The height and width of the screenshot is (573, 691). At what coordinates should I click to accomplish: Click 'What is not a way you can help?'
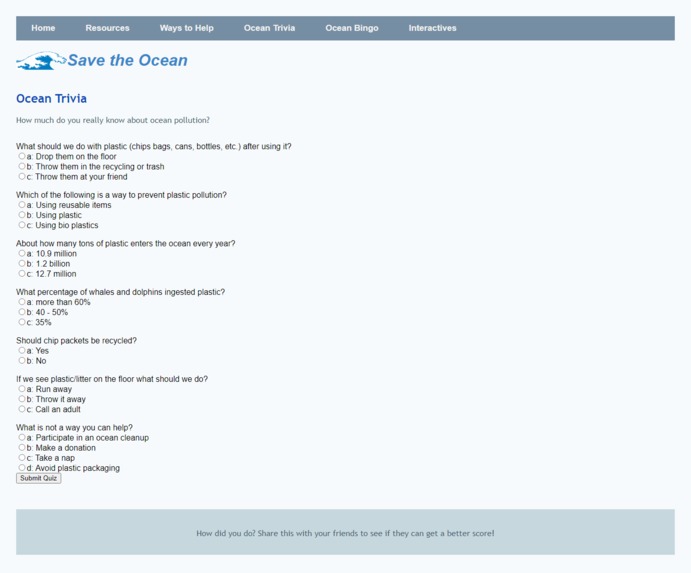point(74,427)
